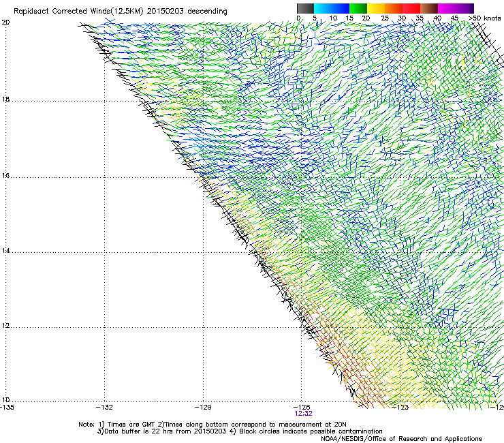The height and width of the screenshot is (443, 504).
Task: Click the plot title 'Rapidscat Corrected Winds(12.5KM)'
Action: [78, 12]
